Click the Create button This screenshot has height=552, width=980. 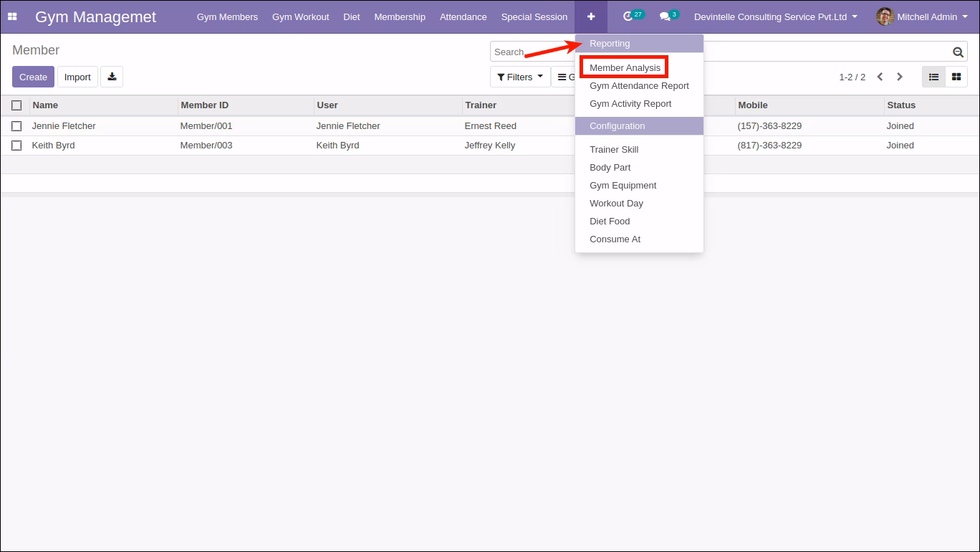[33, 77]
